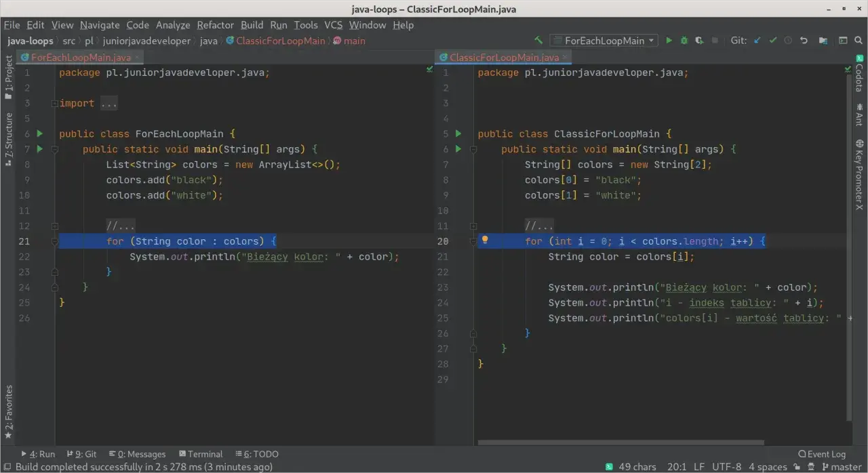The image size is (868, 473).
Task: Click the juniorjavadeveloper breadcrumb
Action: click(x=146, y=41)
